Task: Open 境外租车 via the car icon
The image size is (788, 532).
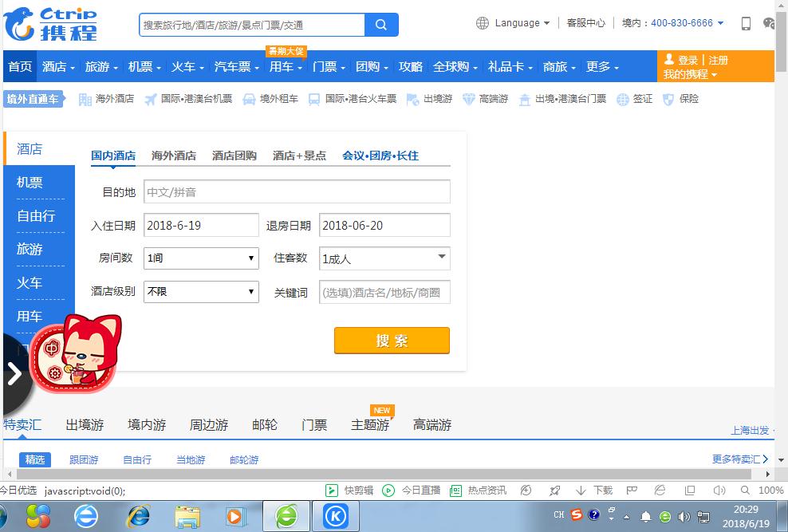Action: [250, 99]
